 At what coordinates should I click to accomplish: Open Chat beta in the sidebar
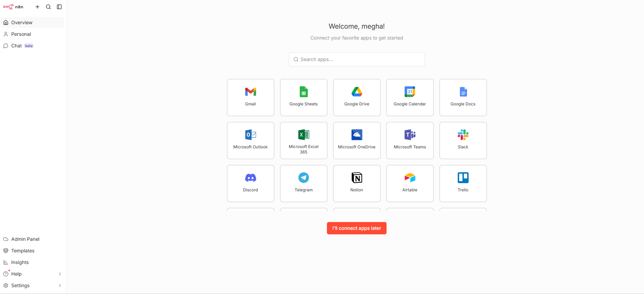[x=17, y=46]
